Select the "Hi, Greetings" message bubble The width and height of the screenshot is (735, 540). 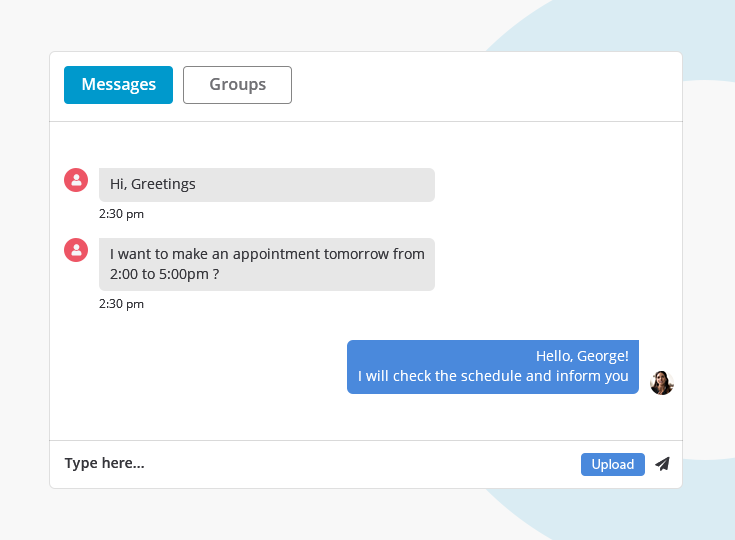tap(266, 185)
